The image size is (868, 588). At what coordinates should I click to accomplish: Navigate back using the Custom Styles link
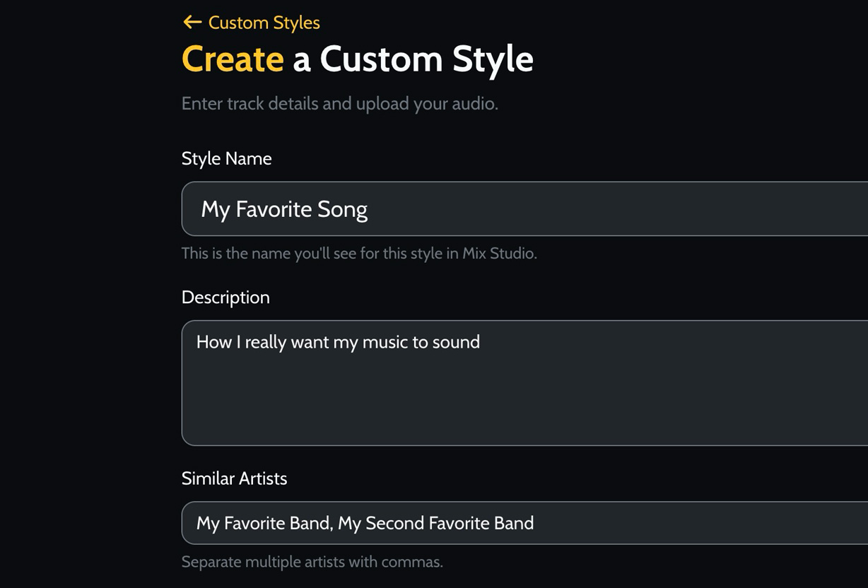[263, 23]
